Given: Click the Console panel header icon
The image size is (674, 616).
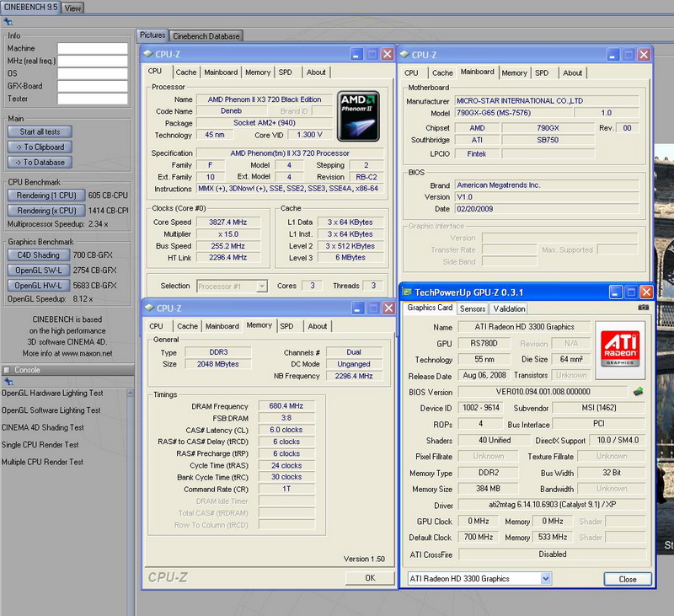Looking at the screenshot, I should tap(7, 370).
